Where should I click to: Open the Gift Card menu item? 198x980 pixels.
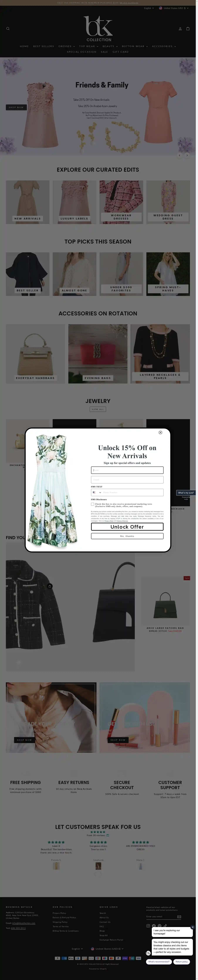[x=120, y=52]
